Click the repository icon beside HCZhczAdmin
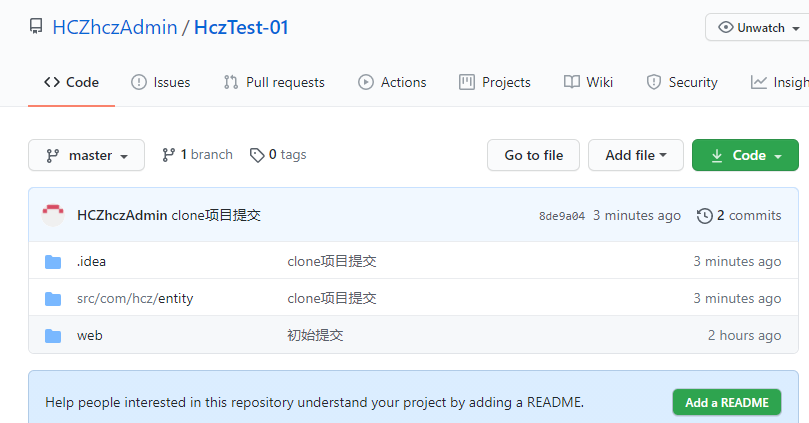The width and height of the screenshot is (809, 423). click(36, 27)
